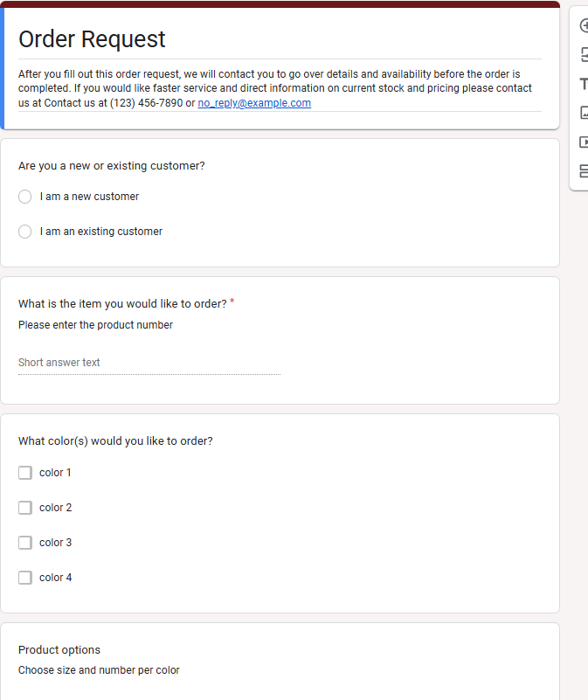The image size is (588, 700).
Task: Click the Import questions icon
Action: click(x=584, y=55)
